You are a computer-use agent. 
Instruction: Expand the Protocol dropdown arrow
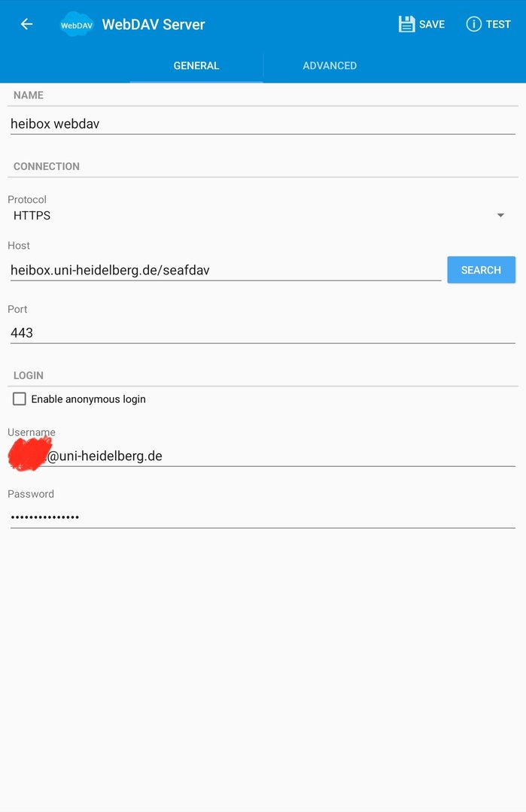500,216
